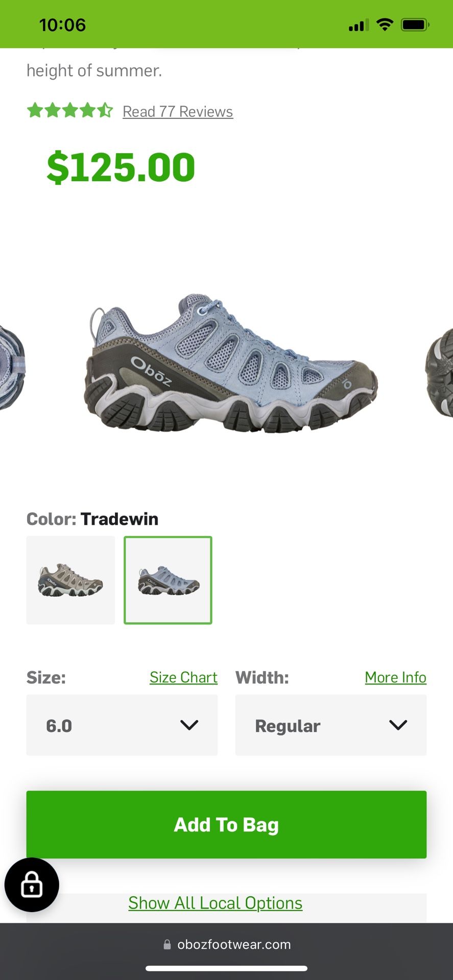Open the Size Chart link
The image size is (453, 980).
(183, 677)
